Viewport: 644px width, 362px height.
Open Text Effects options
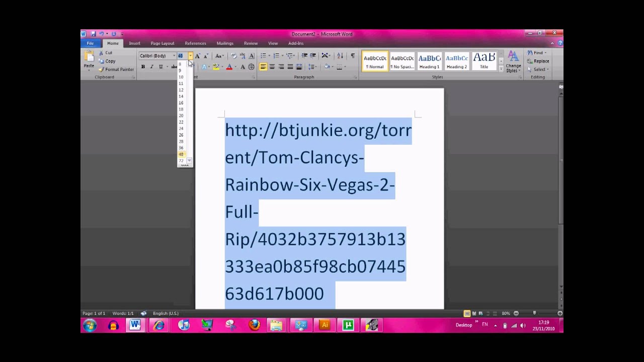tap(204, 67)
